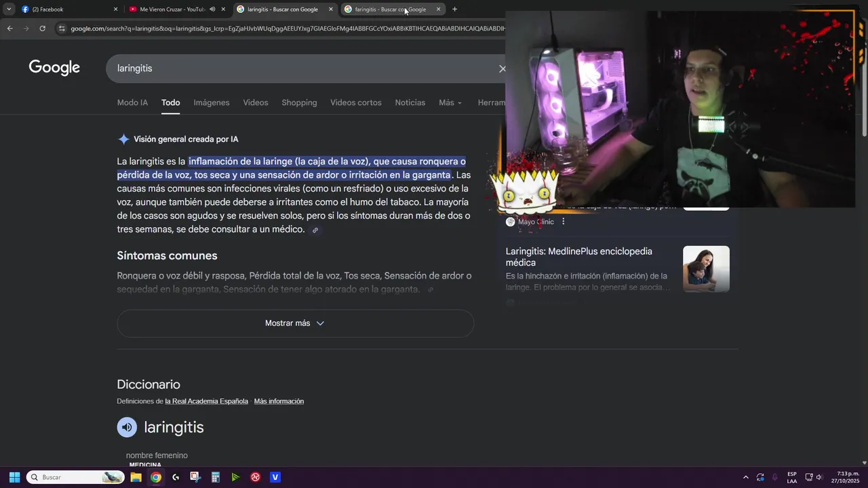Close the Facebook tab
Viewport: 868px width, 488px height.
click(x=115, y=9)
